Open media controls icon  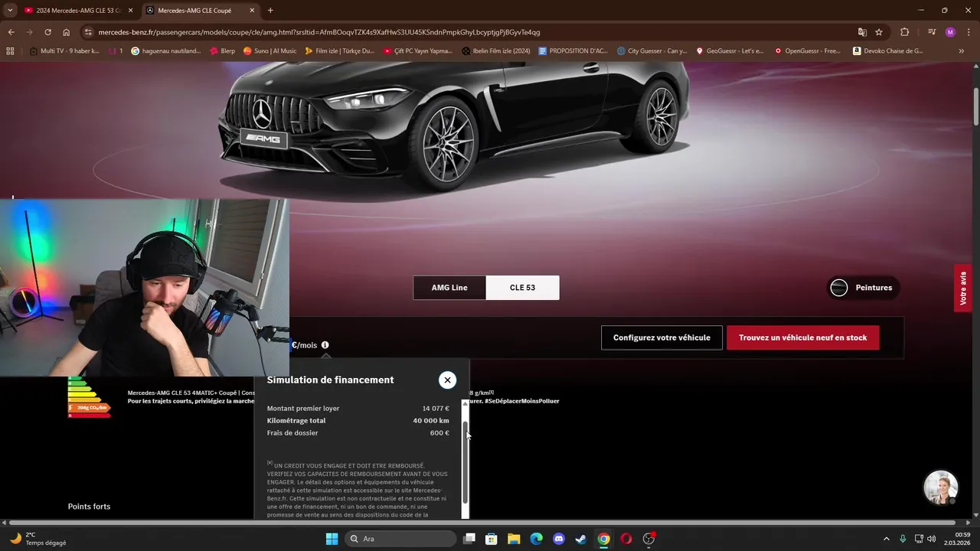click(x=932, y=32)
